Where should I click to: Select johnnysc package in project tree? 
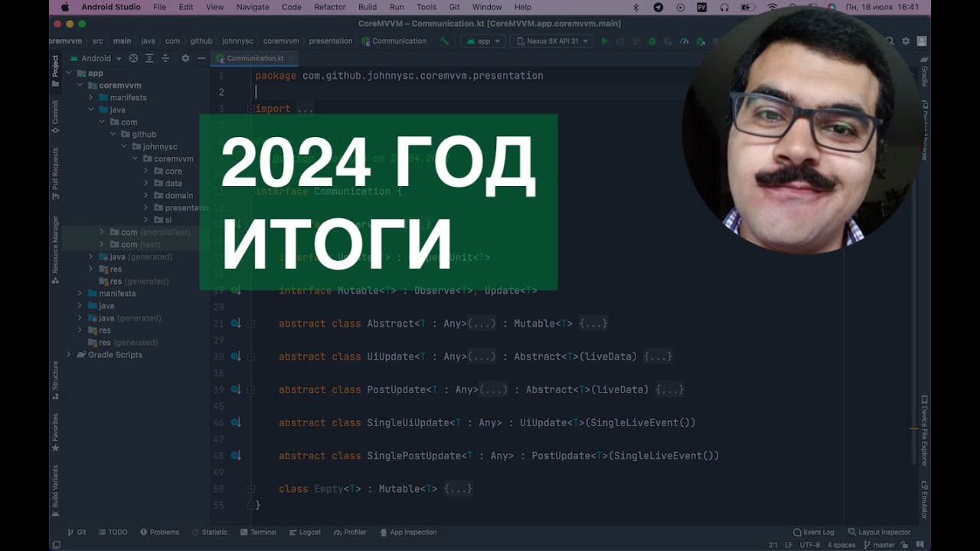pos(160,147)
